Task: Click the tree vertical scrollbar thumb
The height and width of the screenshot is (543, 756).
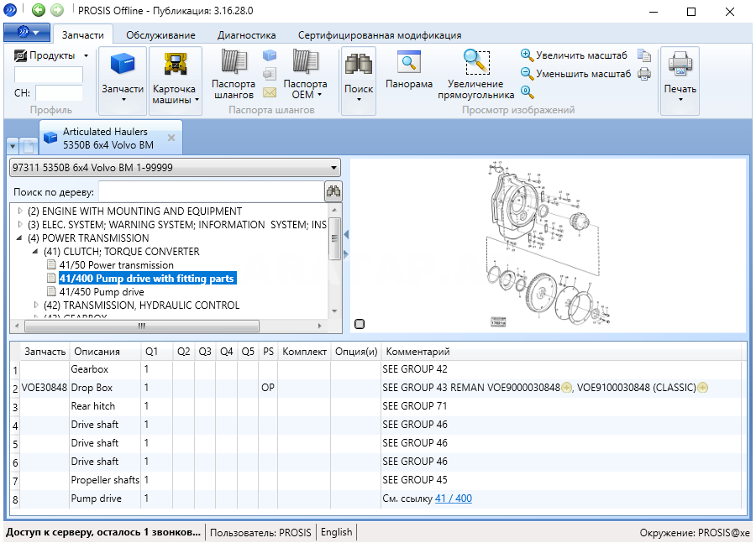Action: 334,238
